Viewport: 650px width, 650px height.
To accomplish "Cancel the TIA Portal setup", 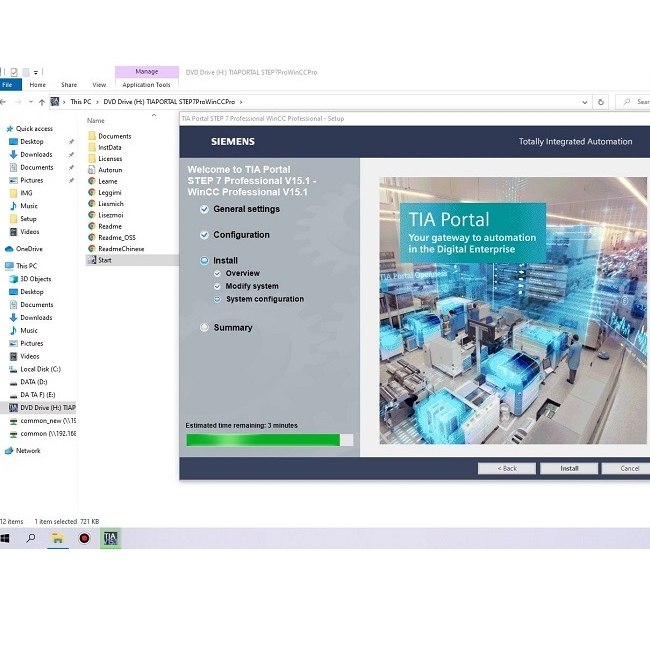I will 626,468.
